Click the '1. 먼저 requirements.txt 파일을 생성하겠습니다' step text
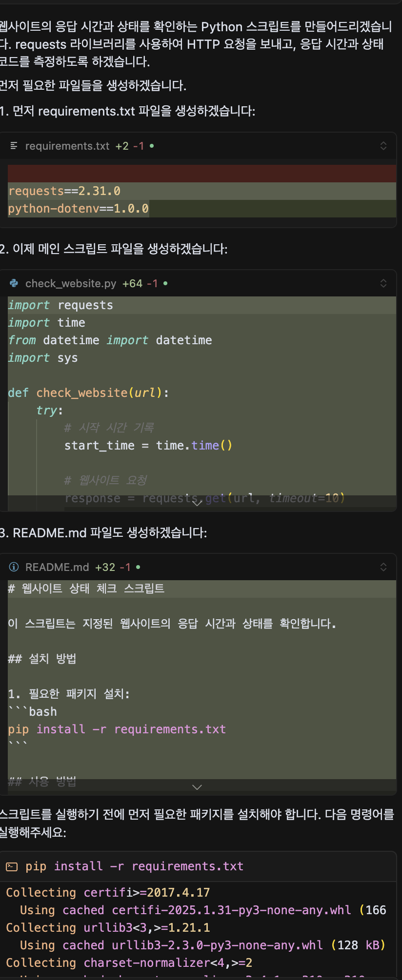 coord(127,111)
